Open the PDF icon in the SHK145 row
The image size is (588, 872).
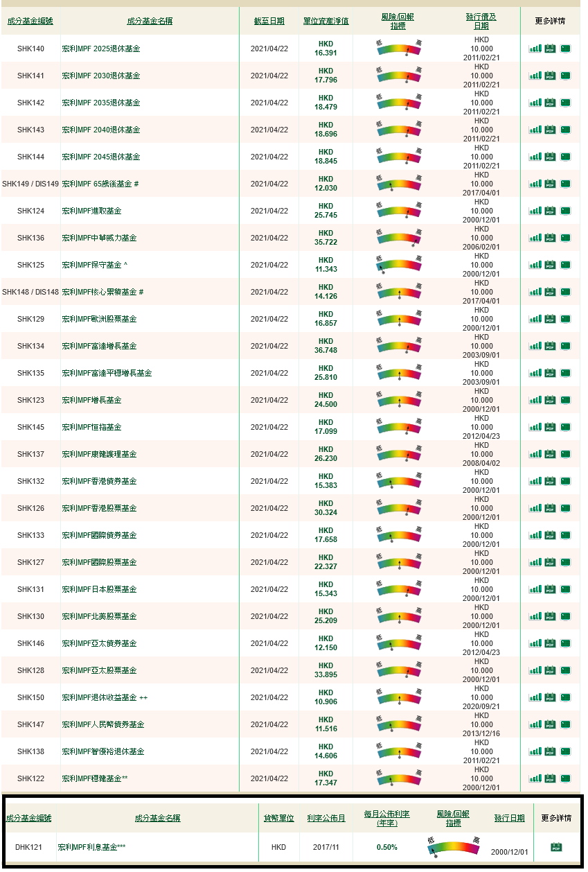coord(550,427)
